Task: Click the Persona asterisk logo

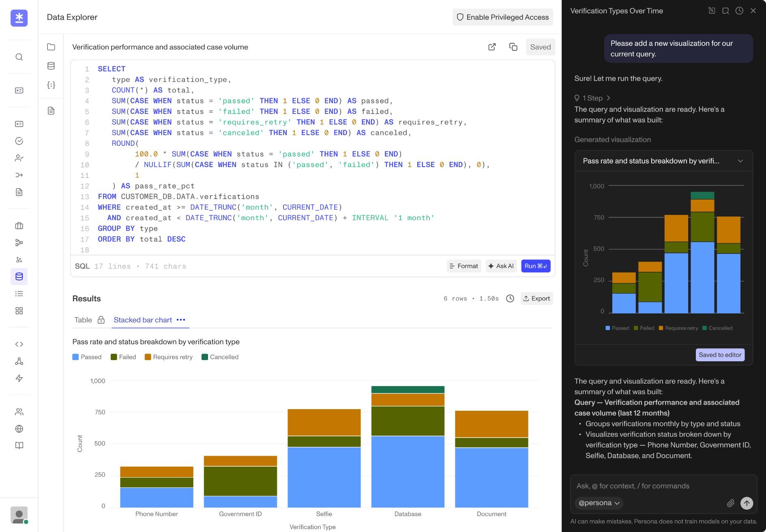Action: [19, 18]
